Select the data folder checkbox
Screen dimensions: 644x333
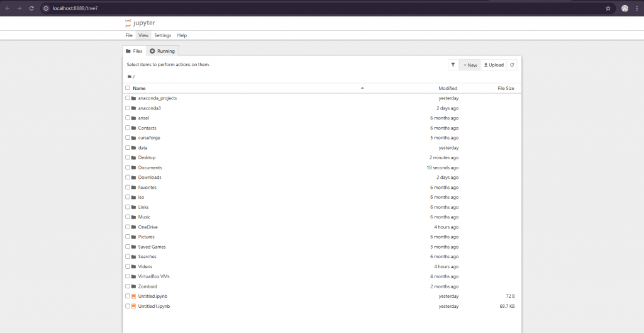[128, 147]
